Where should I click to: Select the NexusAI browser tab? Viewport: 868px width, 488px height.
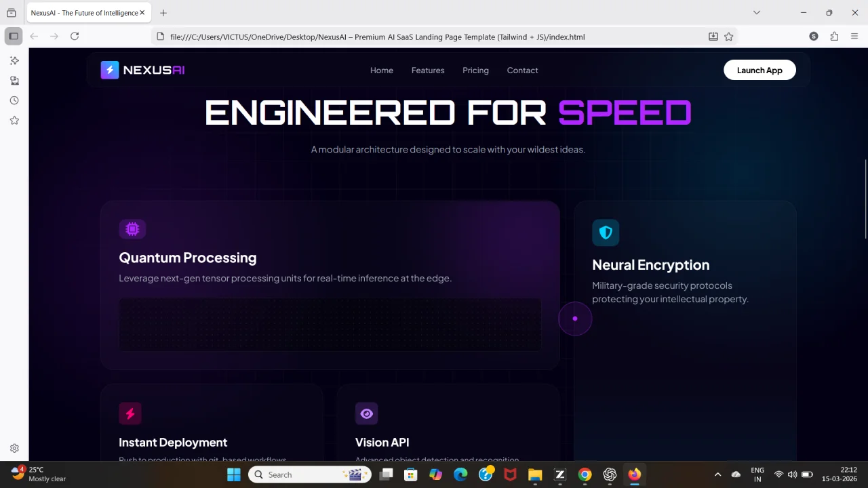[x=87, y=13]
